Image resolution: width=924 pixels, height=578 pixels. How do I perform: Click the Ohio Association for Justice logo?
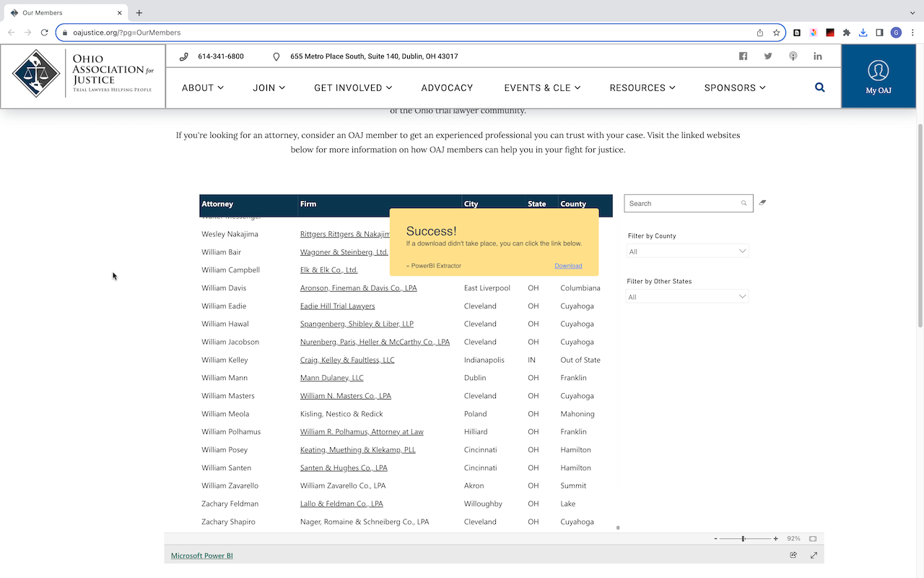point(83,74)
